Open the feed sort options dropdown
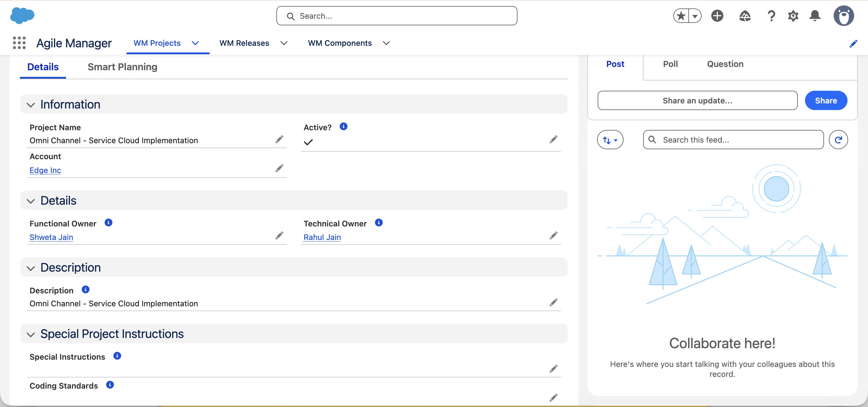Viewport: 868px width, 407px height. [x=610, y=140]
